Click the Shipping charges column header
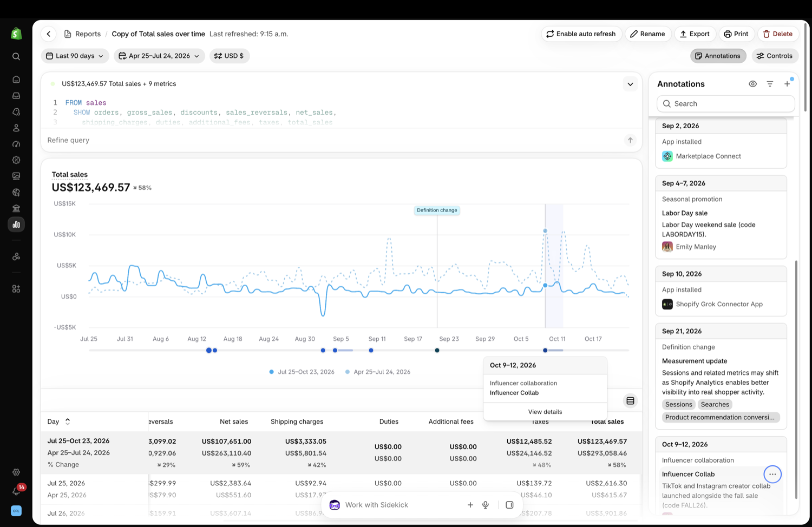This screenshot has height=527, width=812. pos(297,421)
